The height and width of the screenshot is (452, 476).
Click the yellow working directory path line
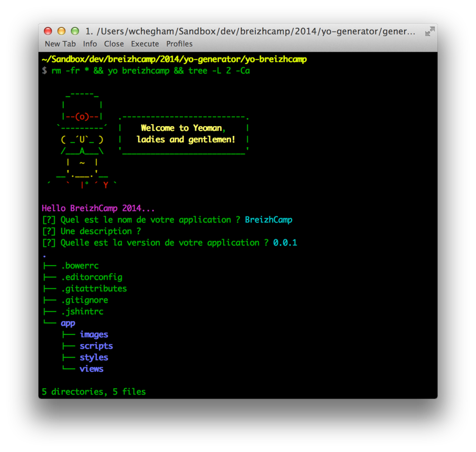[174, 59]
